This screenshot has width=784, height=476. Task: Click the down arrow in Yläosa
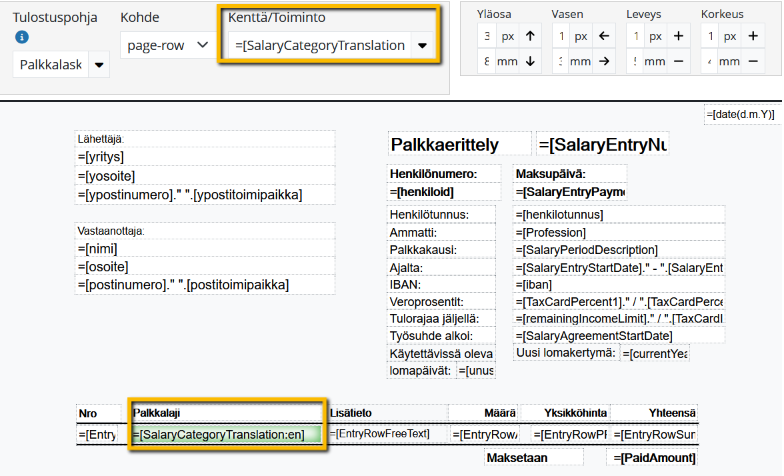(x=529, y=62)
